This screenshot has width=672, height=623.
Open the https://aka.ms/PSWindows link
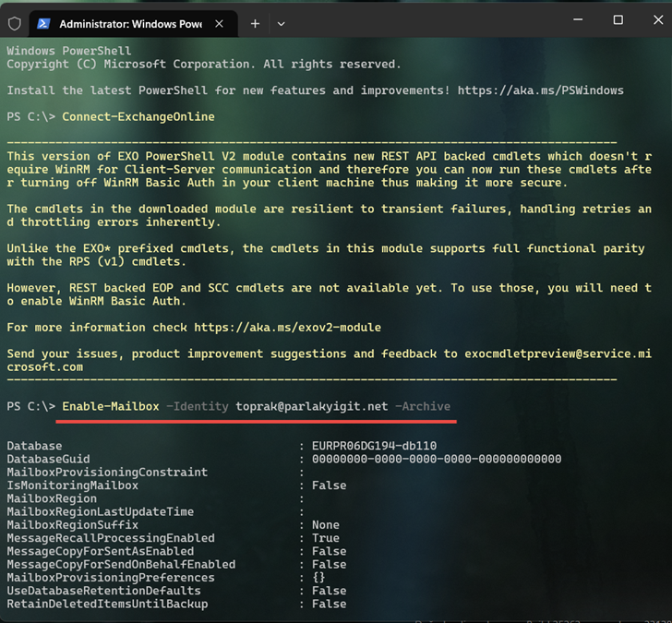[x=540, y=90]
